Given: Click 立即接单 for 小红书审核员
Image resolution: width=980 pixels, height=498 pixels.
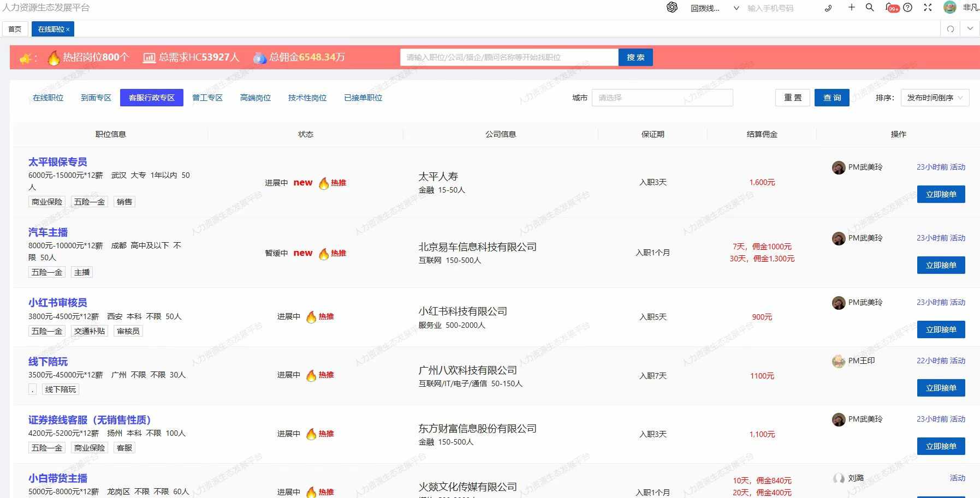Looking at the screenshot, I should click(x=941, y=329).
